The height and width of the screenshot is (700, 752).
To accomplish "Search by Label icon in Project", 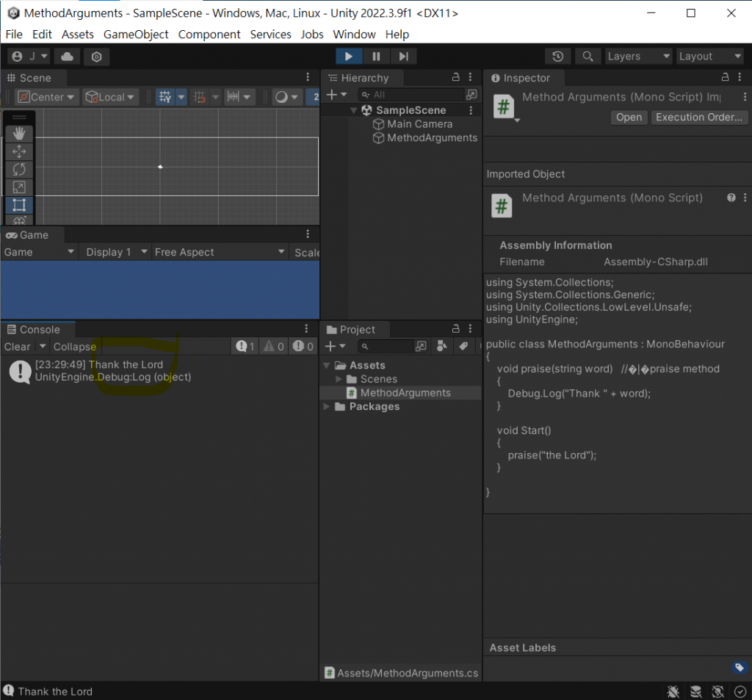I will [463, 346].
